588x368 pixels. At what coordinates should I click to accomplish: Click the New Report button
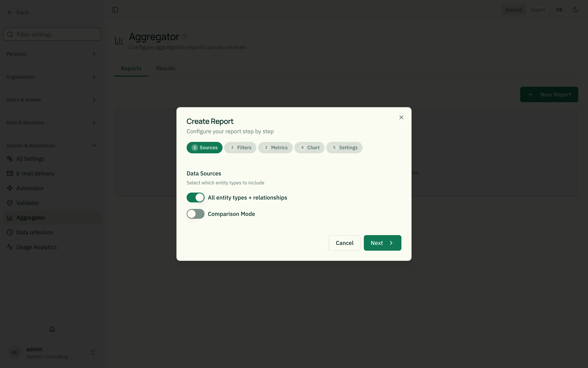point(549,94)
